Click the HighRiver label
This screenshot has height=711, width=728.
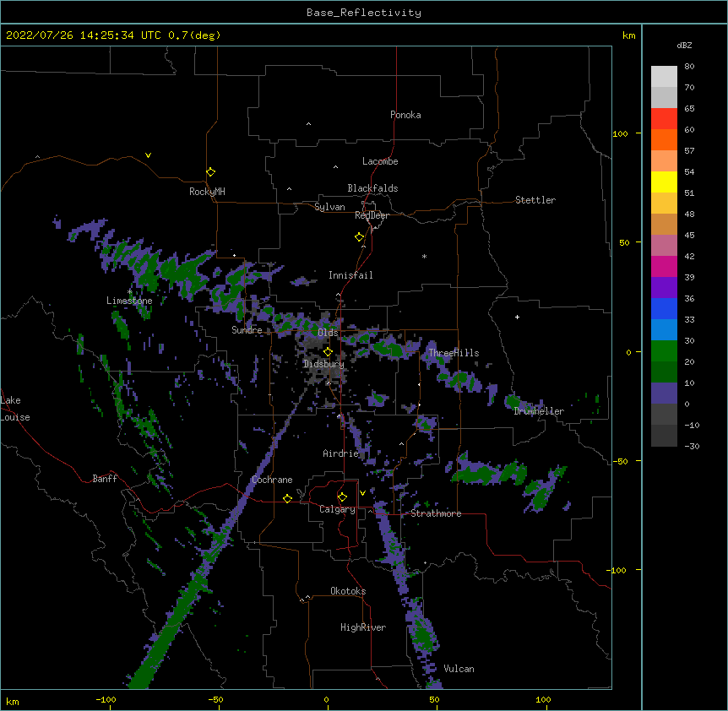(363, 627)
